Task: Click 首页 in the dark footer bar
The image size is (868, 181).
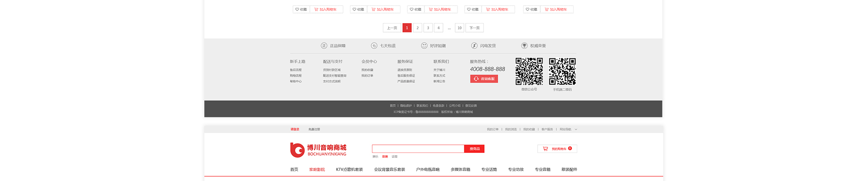Action: tap(392, 105)
